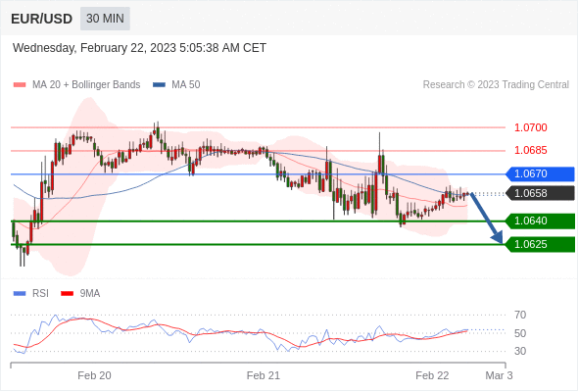Click the Mar 3 date axis label
Viewport: 578px width, 392px height.
pyautogui.click(x=499, y=375)
